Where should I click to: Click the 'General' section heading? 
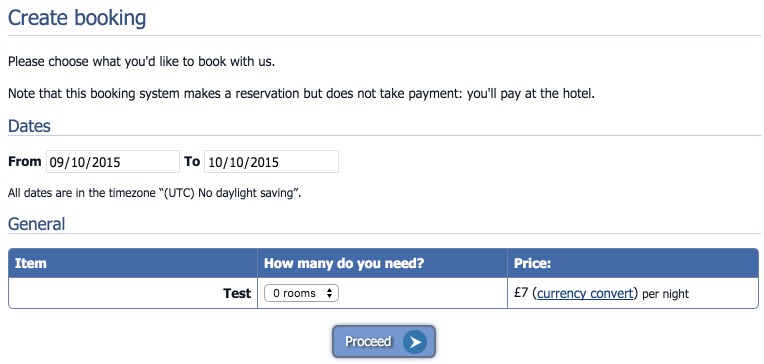tap(37, 224)
